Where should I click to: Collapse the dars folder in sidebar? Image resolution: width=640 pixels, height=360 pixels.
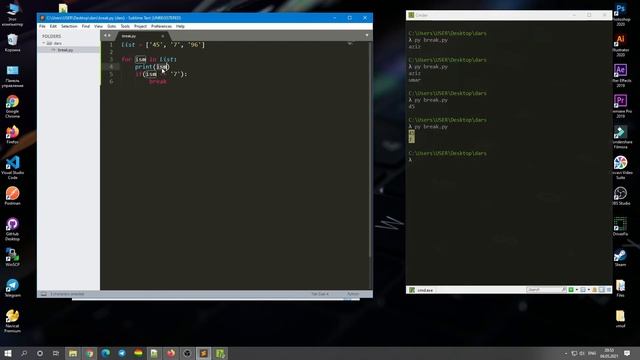44,43
